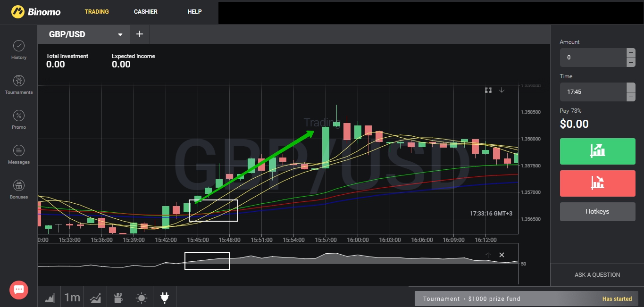Decrease the expiry Time
The image size is (644, 307).
point(631,97)
